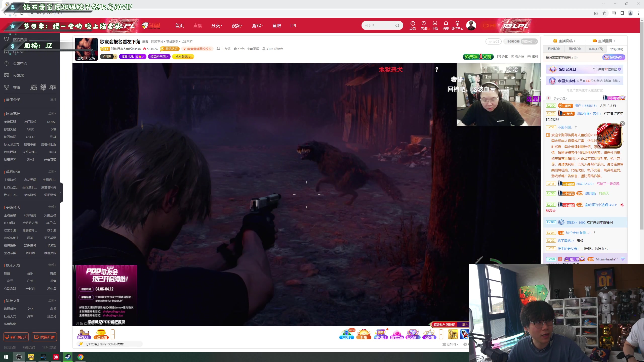
Task: Toggle the 友邻 check button
Action: coord(494,42)
